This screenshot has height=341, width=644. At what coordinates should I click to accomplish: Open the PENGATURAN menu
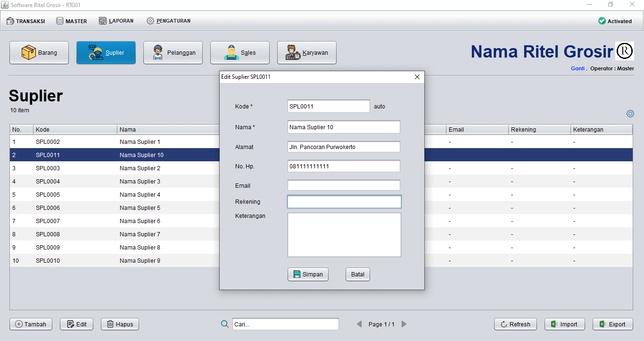point(168,21)
